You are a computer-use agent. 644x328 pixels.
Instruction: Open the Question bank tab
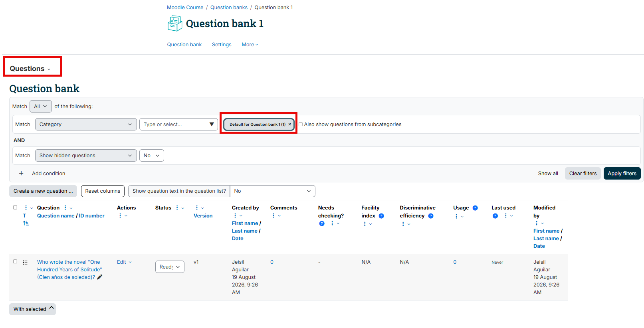pyautogui.click(x=184, y=45)
